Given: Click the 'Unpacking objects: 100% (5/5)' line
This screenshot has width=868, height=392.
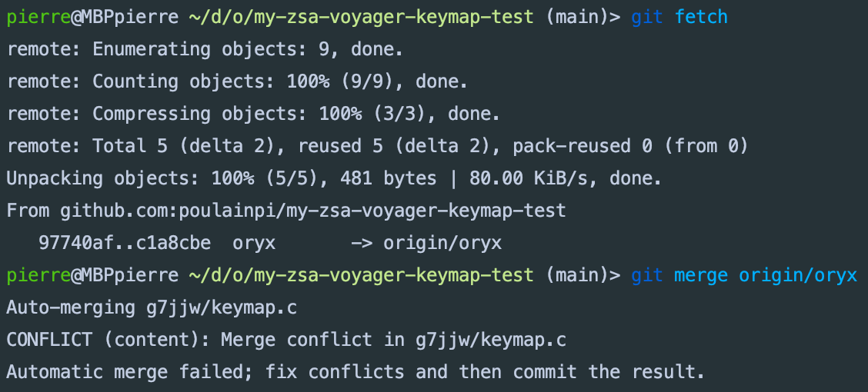Looking at the screenshot, I should tap(334, 178).
